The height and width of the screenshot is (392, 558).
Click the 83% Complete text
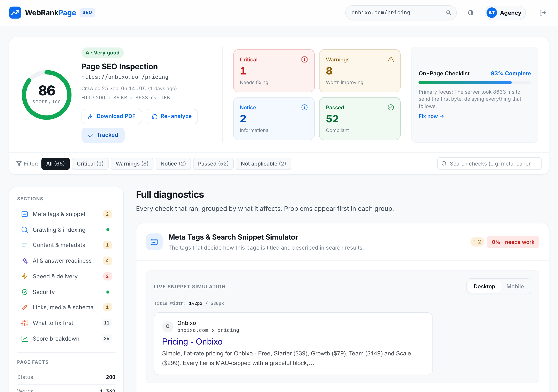coord(511,73)
